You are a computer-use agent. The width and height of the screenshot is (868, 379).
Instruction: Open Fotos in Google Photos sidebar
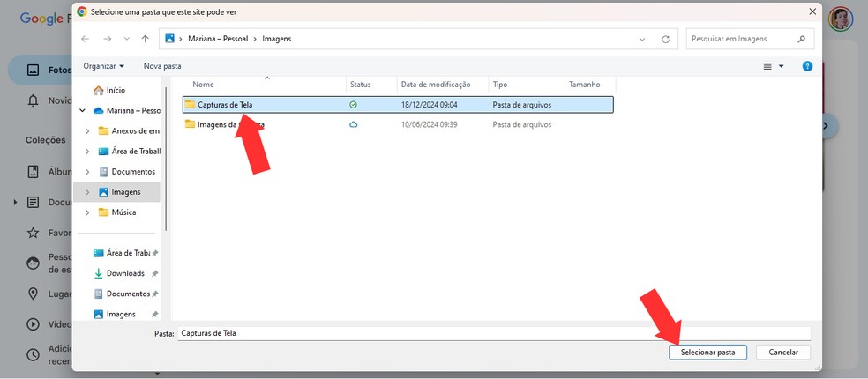(x=41, y=71)
